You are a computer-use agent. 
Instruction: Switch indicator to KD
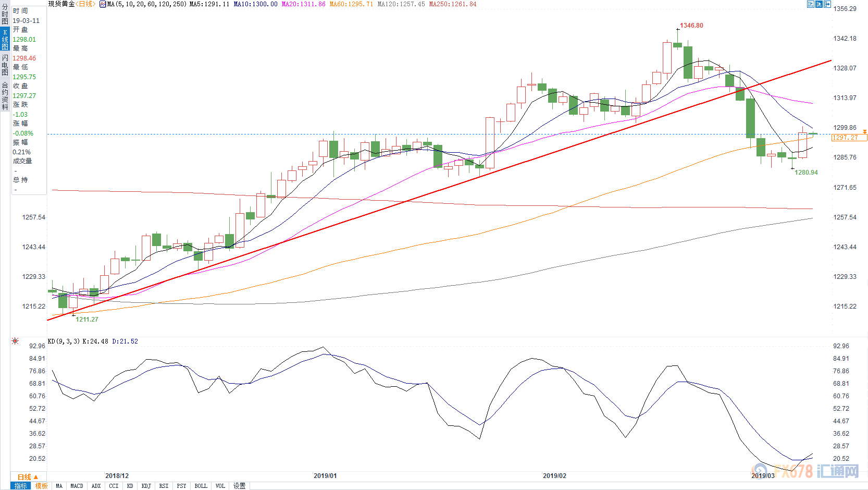pos(130,486)
